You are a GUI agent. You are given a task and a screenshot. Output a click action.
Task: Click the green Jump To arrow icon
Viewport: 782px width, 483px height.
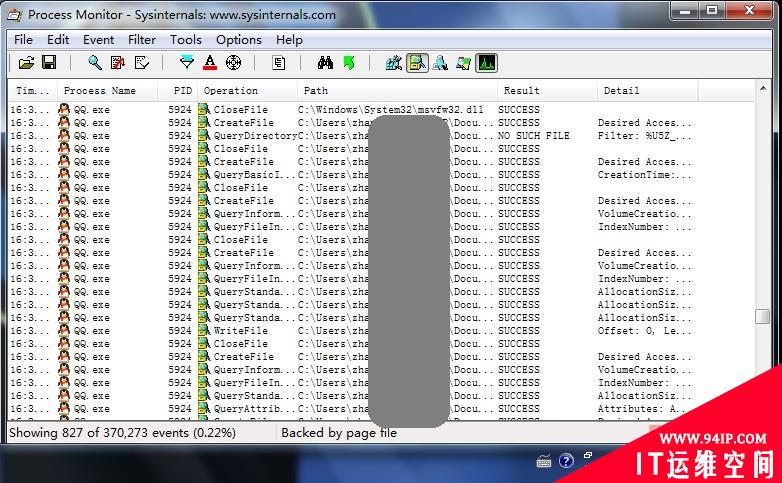click(349, 63)
